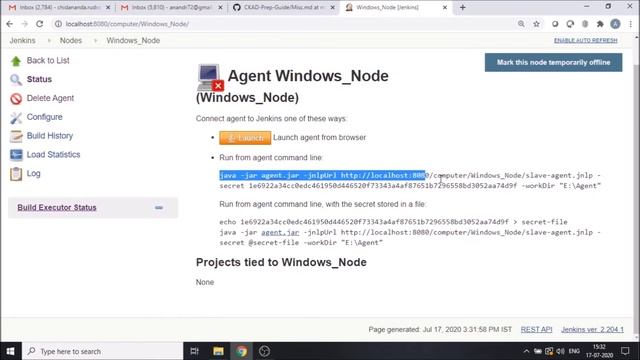Collapse the Build Executor Status panel

[x=159, y=208]
